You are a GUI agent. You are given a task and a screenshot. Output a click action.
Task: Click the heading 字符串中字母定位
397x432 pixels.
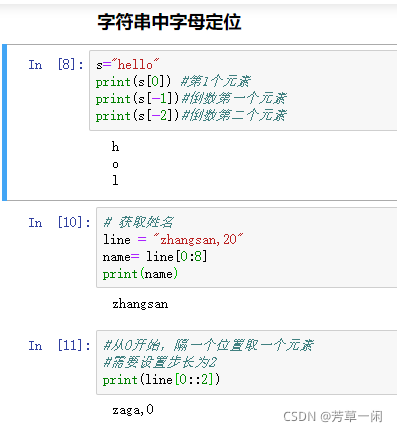click(169, 22)
